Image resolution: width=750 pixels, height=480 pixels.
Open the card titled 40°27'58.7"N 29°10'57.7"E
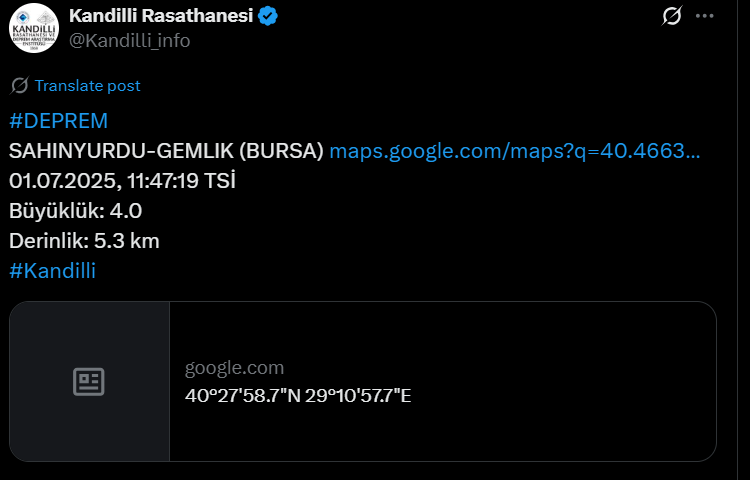298,395
